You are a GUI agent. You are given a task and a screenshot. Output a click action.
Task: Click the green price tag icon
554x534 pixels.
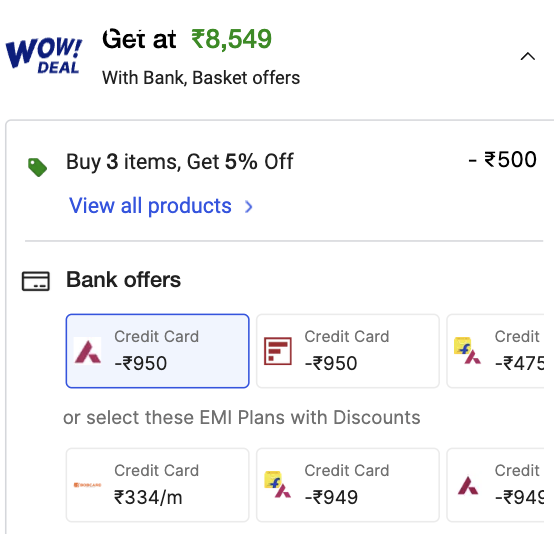pos(37,167)
